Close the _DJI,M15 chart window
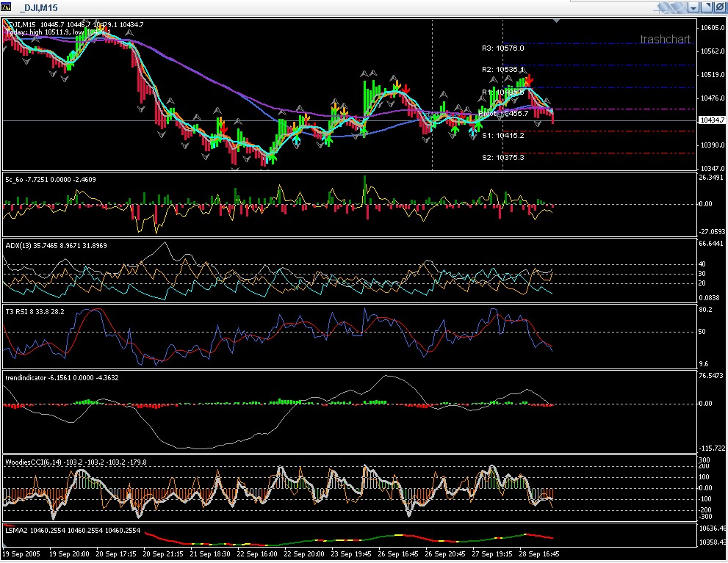This screenshot has height=563, width=728. (720, 7)
